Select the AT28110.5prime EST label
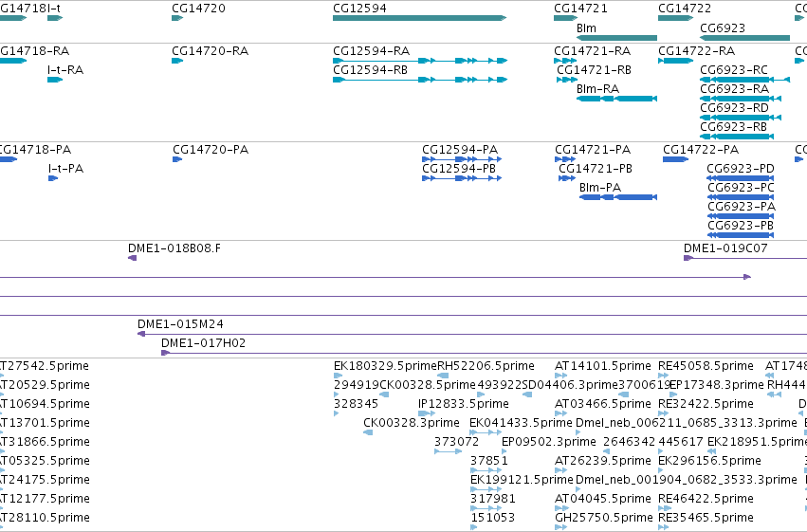The width and height of the screenshot is (807, 532). pos(45,517)
